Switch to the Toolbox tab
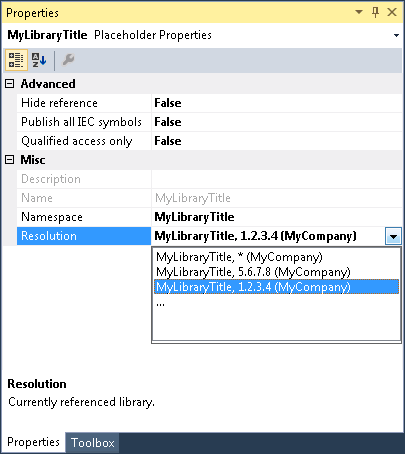This screenshot has width=405, height=454. click(x=92, y=443)
